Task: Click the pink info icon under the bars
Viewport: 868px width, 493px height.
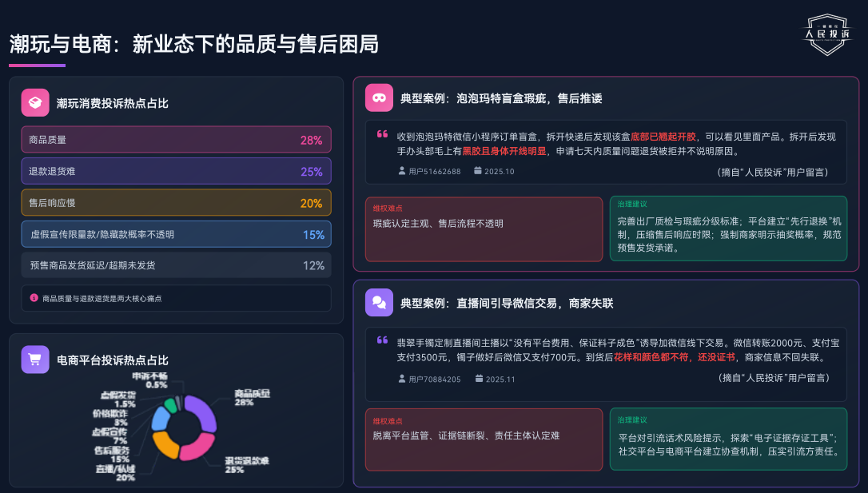Action: (34, 297)
